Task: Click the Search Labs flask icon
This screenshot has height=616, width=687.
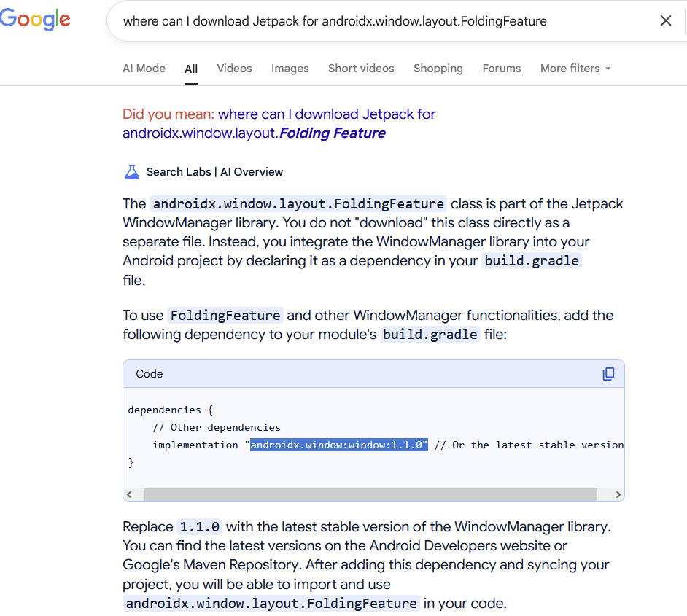Action: [x=131, y=172]
